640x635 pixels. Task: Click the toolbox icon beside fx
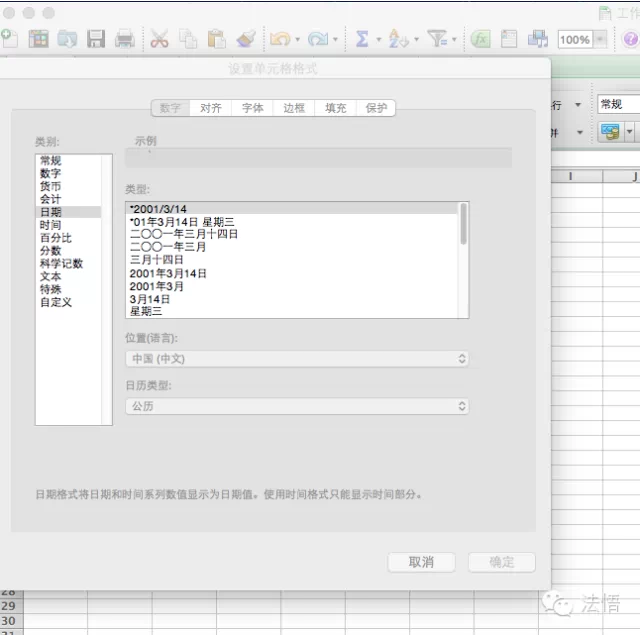tap(509, 39)
